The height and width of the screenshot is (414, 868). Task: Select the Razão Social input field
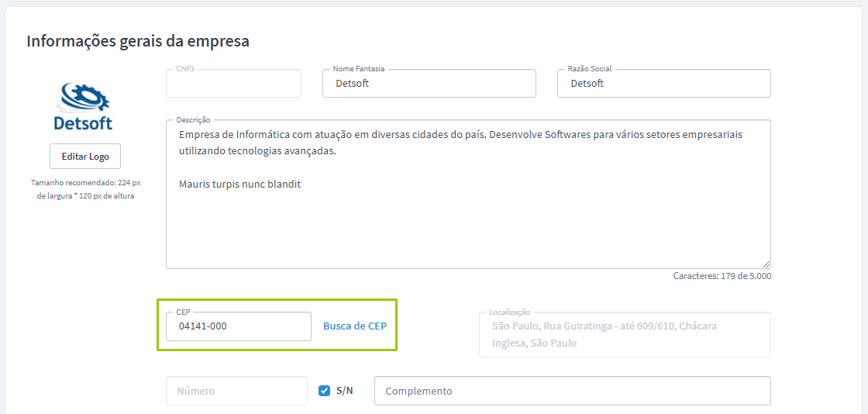663,84
